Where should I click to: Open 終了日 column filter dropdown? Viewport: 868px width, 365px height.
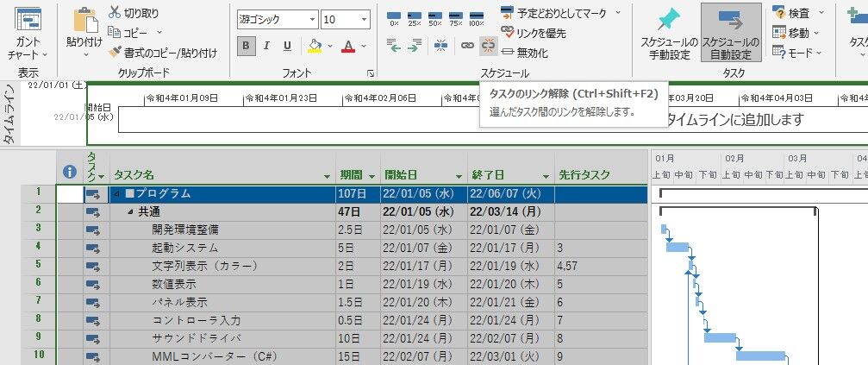click(x=546, y=176)
